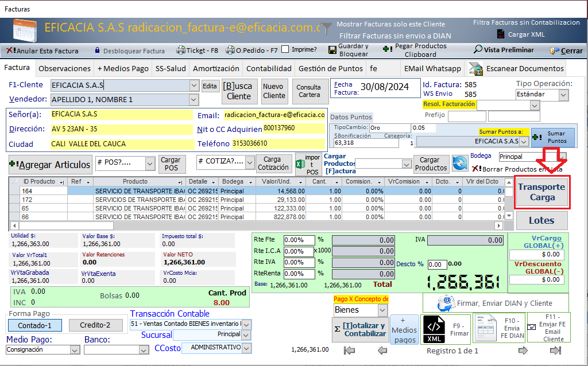Click the email icon on Firmar, Enviar DIAN
588x366 pixels.
(446, 303)
